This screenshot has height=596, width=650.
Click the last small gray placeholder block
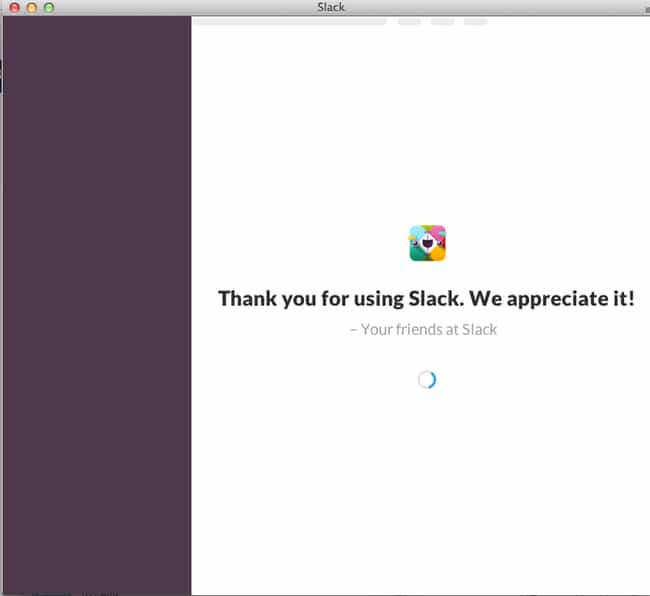pos(475,22)
